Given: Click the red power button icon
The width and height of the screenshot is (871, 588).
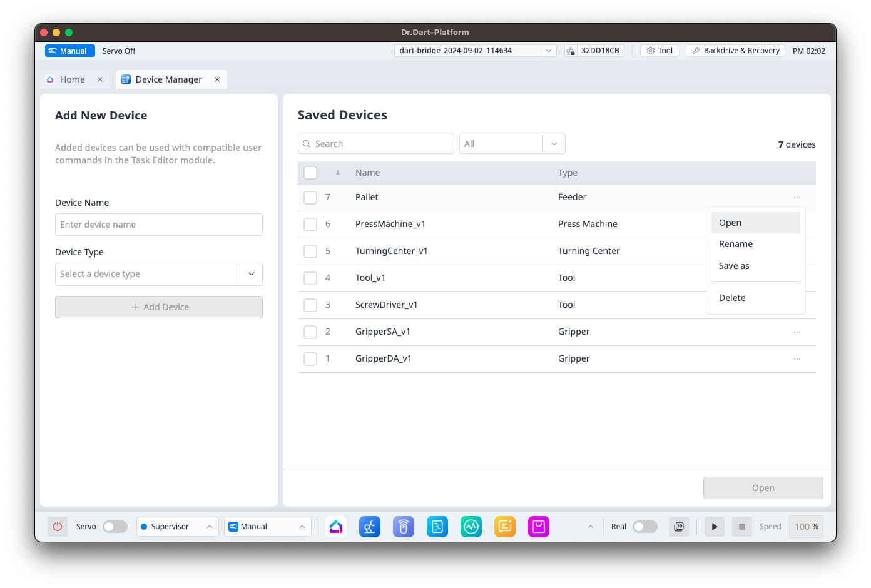Looking at the screenshot, I should (x=58, y=527).
